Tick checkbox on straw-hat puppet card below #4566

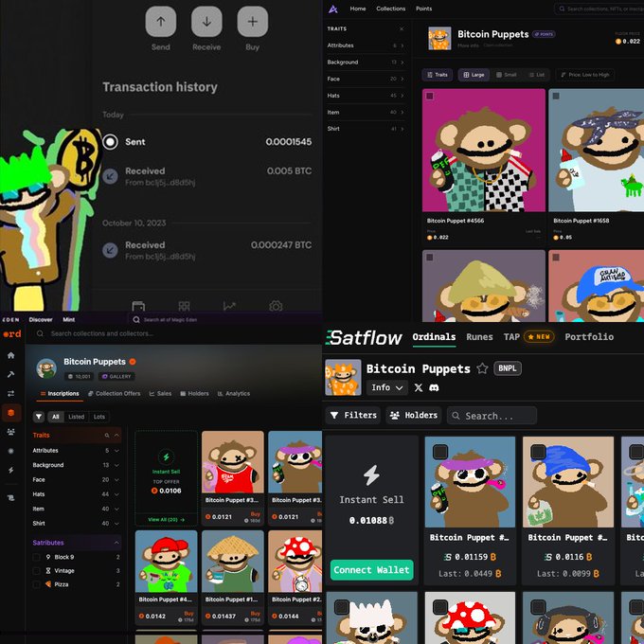[430, 257]
